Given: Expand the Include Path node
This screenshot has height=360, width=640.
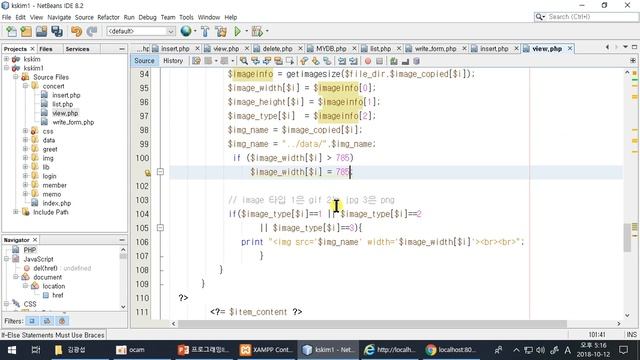Looking at the screenshot, I should (x=16, y=212).
